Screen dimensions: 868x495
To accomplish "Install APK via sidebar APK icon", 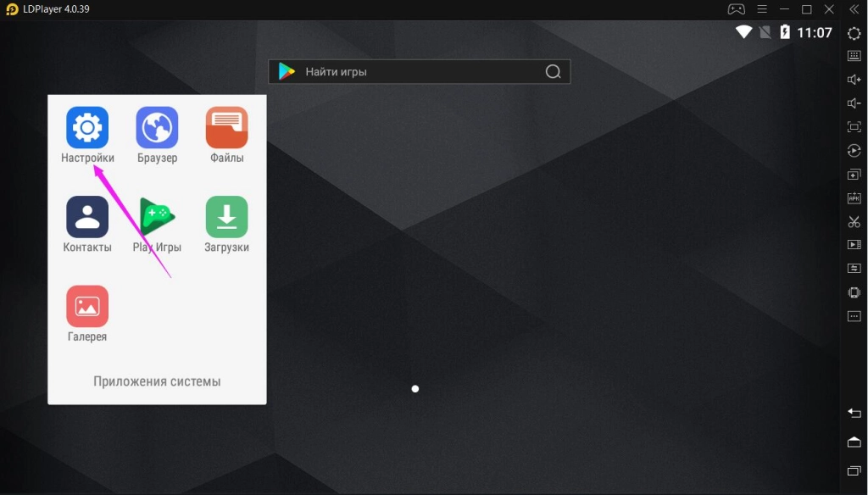I will 854,198.
